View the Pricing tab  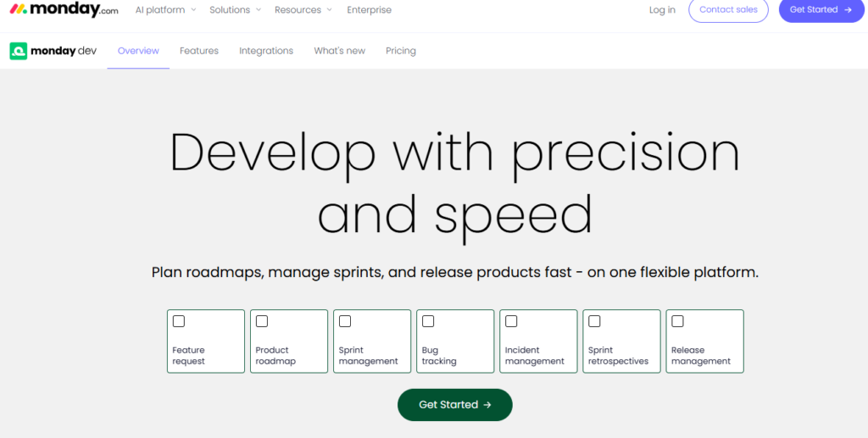[401, 51]
